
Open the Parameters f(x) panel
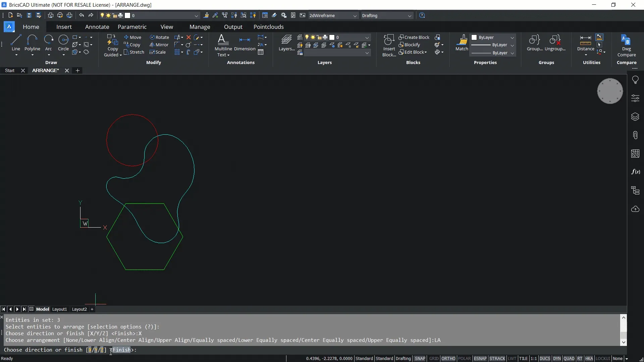[x=635, y=172]
